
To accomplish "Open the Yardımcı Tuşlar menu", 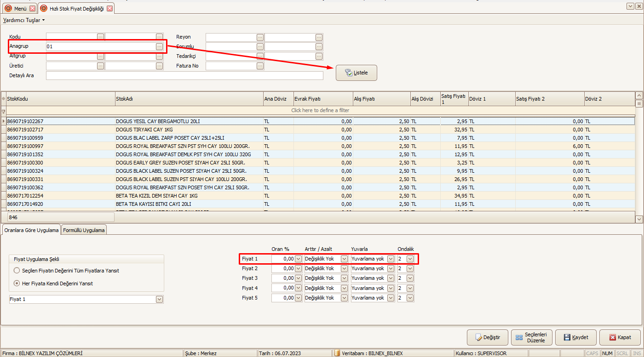I will coord(24,20).
